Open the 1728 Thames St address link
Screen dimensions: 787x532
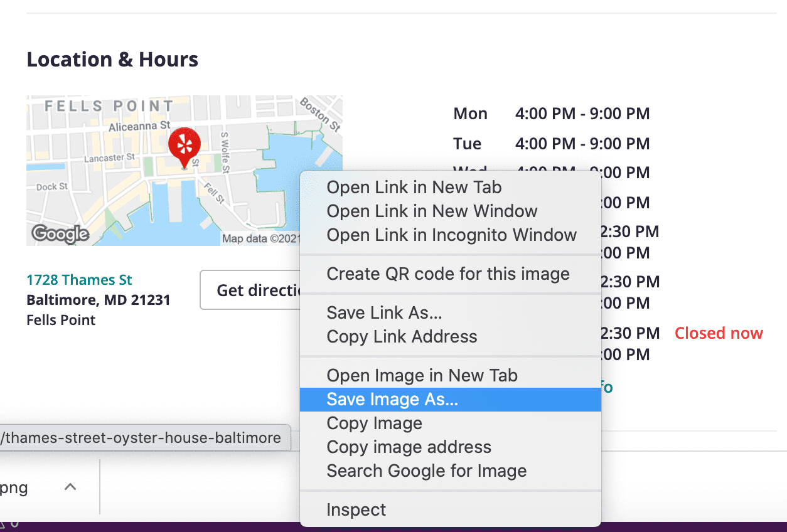click(x=79, y=280)
